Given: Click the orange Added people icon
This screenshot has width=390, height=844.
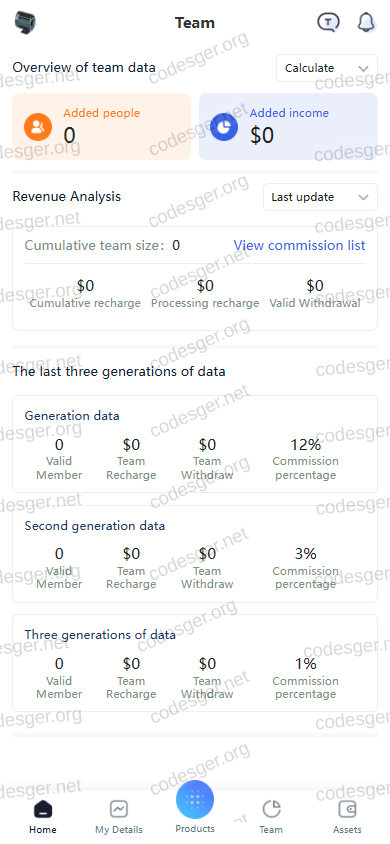Looking at the screenshot, I should (x=38, y=126).
